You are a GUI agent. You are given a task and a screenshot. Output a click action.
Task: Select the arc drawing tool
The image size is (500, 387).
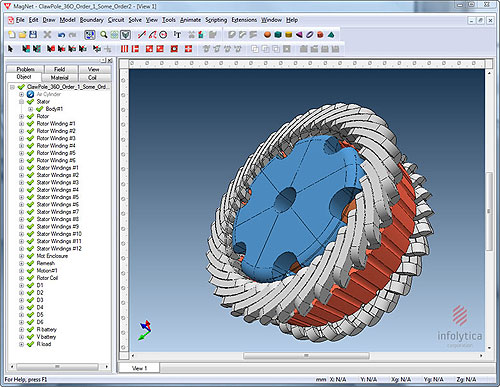click(152, 35)
